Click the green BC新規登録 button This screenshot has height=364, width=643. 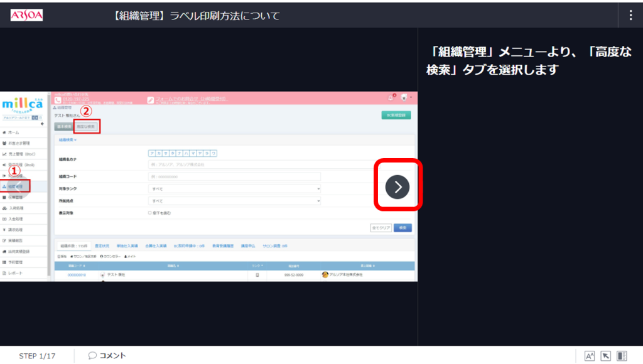pyautogui.click(x=396, y=115)
